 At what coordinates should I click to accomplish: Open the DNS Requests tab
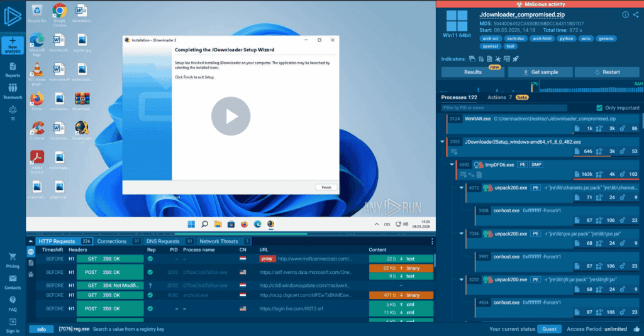170,241
